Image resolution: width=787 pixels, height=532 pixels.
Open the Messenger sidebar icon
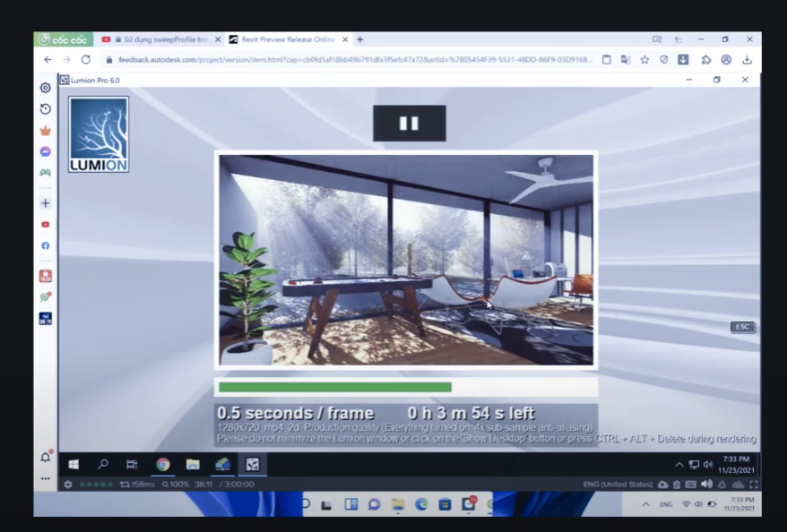[x=45, y=151]
